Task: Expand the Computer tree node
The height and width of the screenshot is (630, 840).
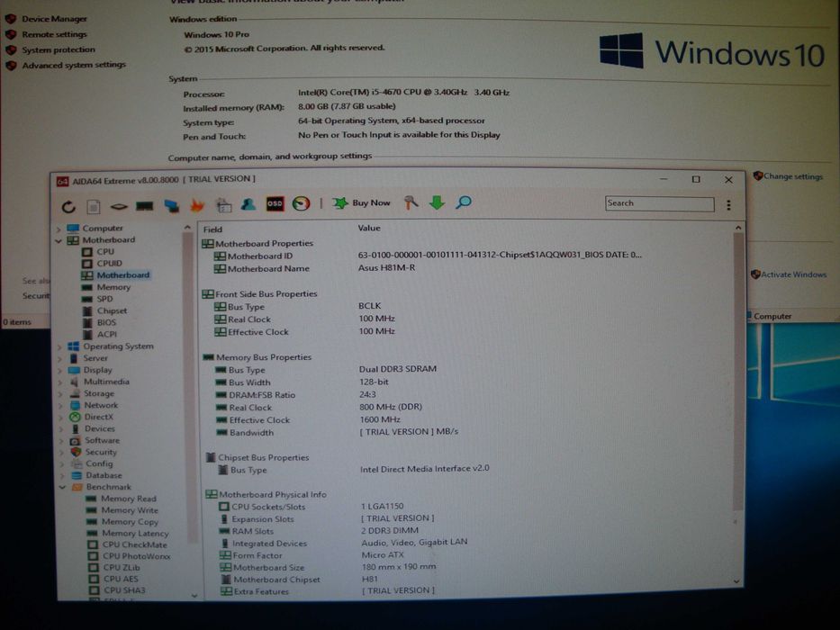Action: tap(59, 229)
